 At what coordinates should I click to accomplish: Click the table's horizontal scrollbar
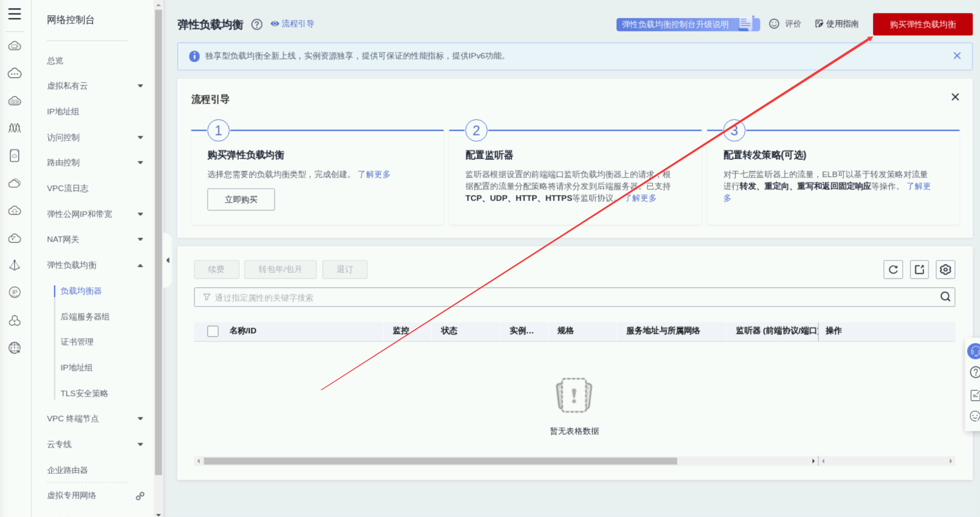pyautogui.click(x=440, y=461)
